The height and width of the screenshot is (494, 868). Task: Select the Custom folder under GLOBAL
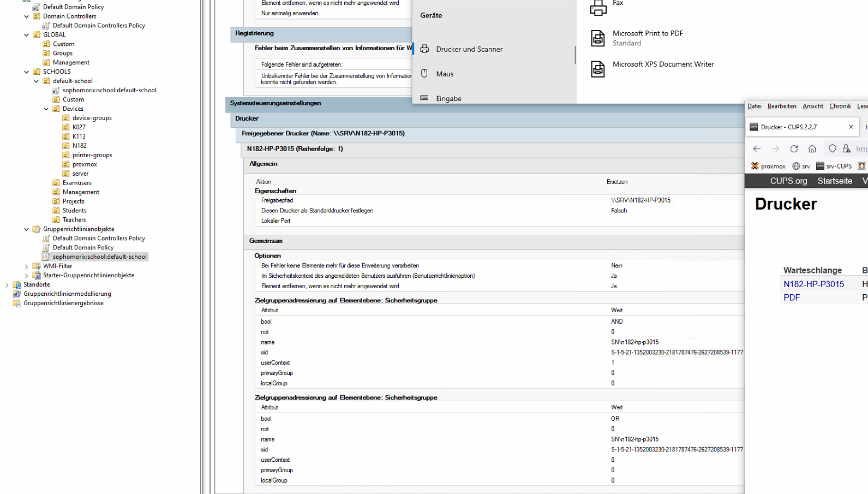(63, 44)
